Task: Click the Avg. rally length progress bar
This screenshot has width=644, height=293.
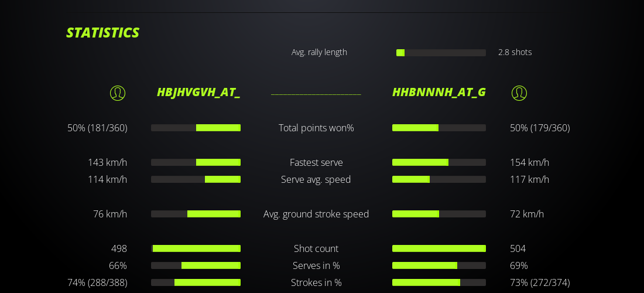Action: pyautogui.click(x=441, y=53)
